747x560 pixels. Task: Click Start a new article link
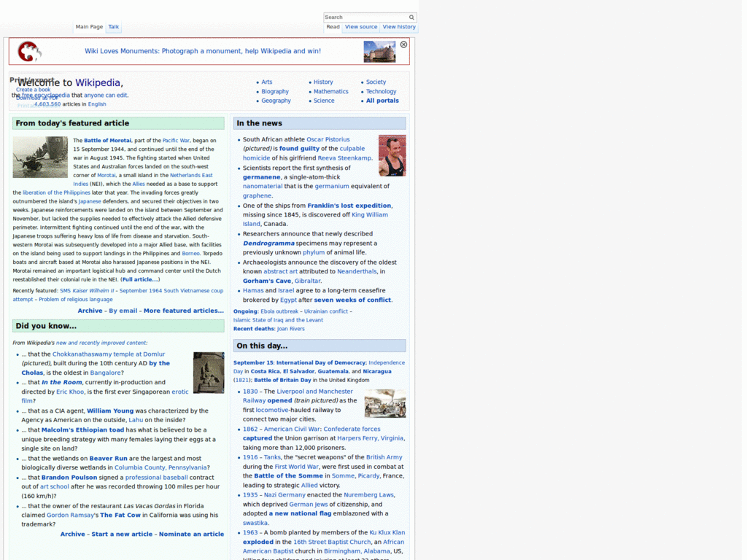point(122,534)
